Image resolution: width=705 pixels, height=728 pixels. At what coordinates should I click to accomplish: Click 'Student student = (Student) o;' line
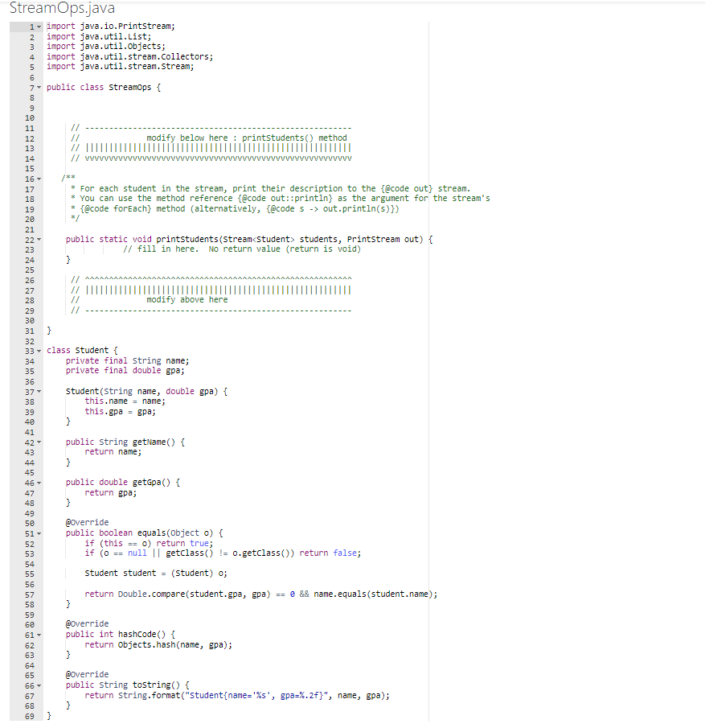click(x=156, y=573)
